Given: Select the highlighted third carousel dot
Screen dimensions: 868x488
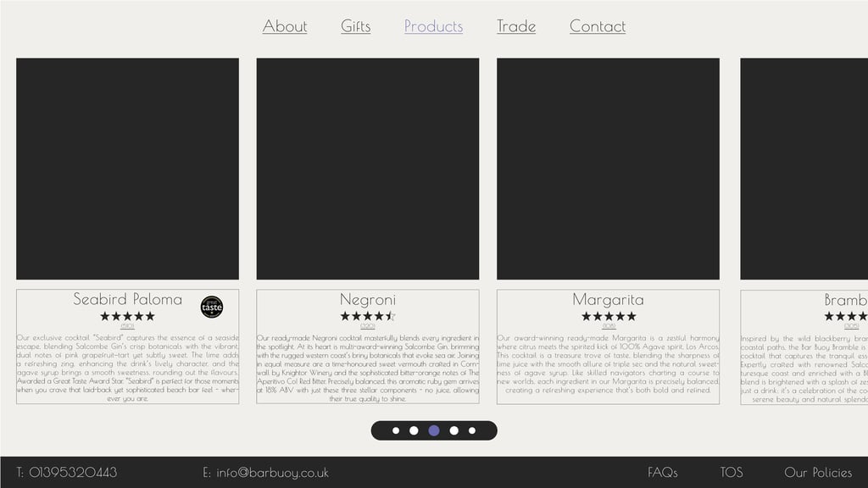Looking at the screenshot, I should point(434,430).
